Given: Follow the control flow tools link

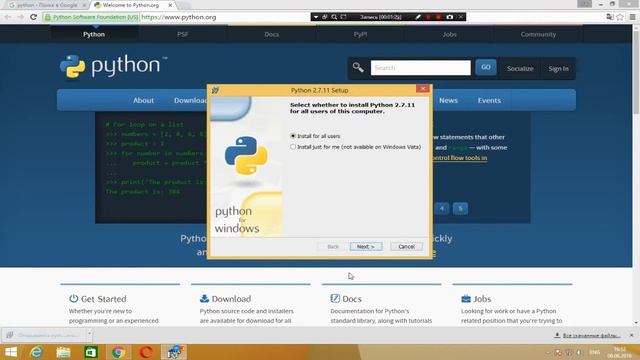Looking at the screenshot, I should pyautogui.click(x=460, y=158).
